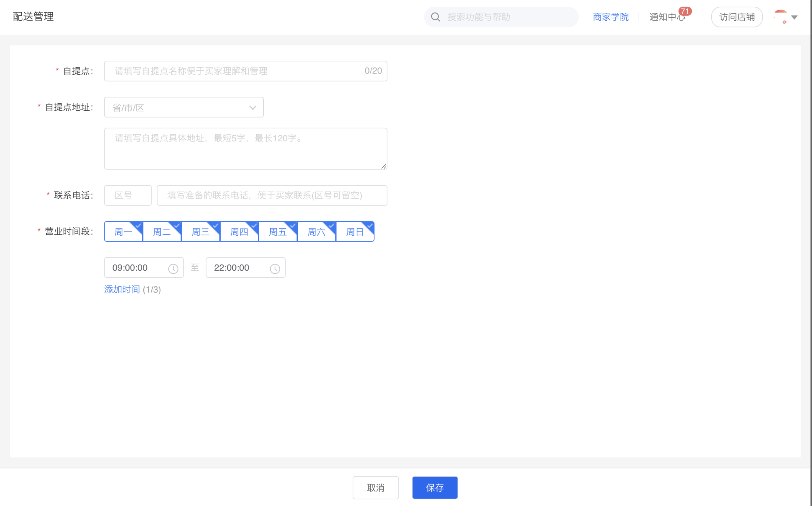Click the 区号 area code field

pos(128,195)
